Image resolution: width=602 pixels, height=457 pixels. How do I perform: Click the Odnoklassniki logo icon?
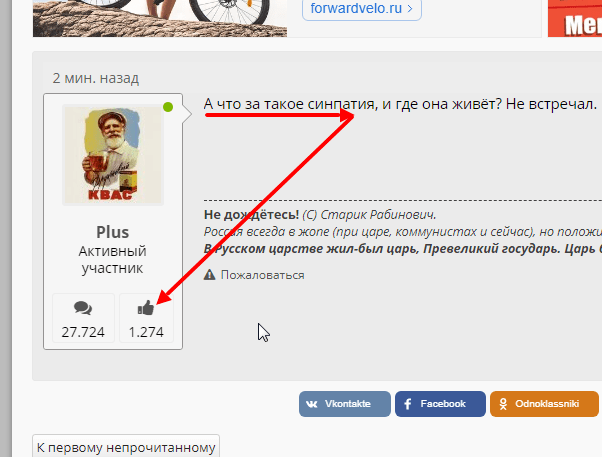click(x=503, y=404)
